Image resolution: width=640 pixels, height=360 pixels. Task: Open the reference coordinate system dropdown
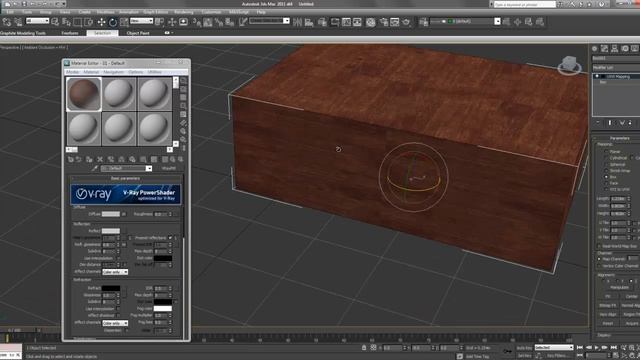[x=142, y=21]
